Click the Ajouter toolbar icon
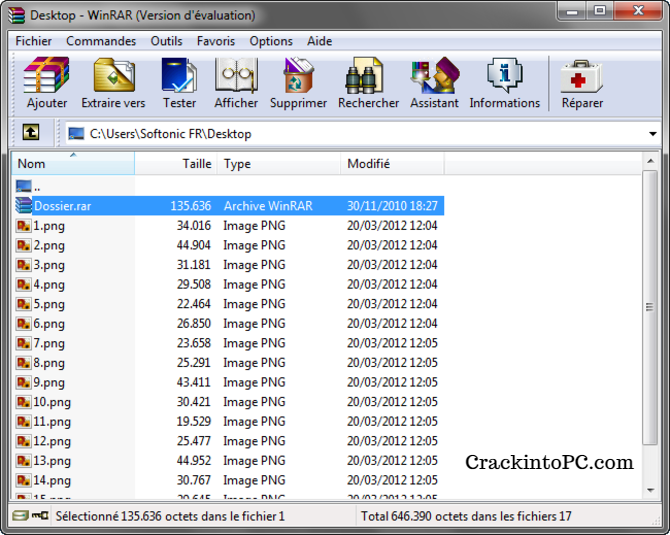This screenshot has height=535, width=670. coord(46,75)
